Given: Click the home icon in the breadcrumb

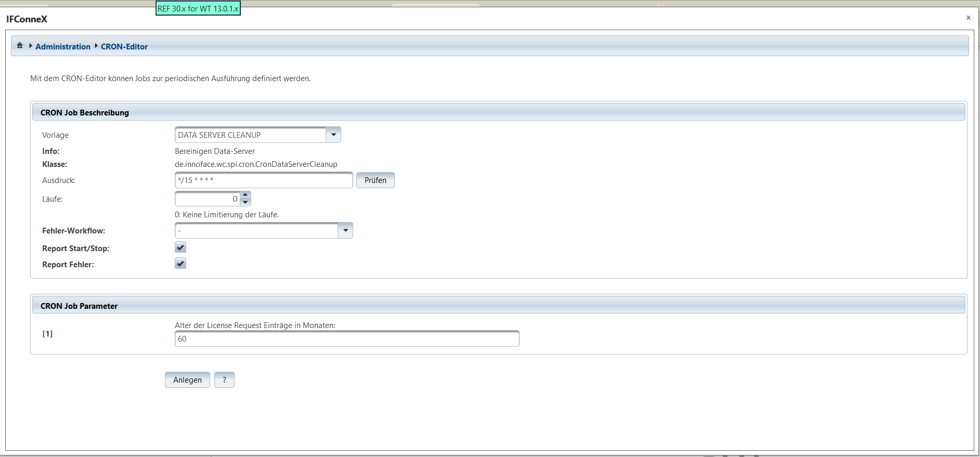Looking at the screenshot, I should [x=20, y=46].
